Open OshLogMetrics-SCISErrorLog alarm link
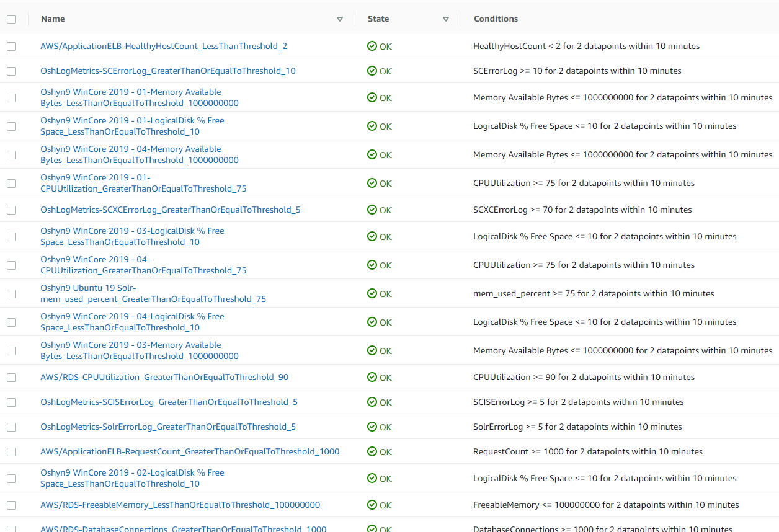The width and height of the screenshot is (779, 532). pyautogui.click(x=169, y=402)
